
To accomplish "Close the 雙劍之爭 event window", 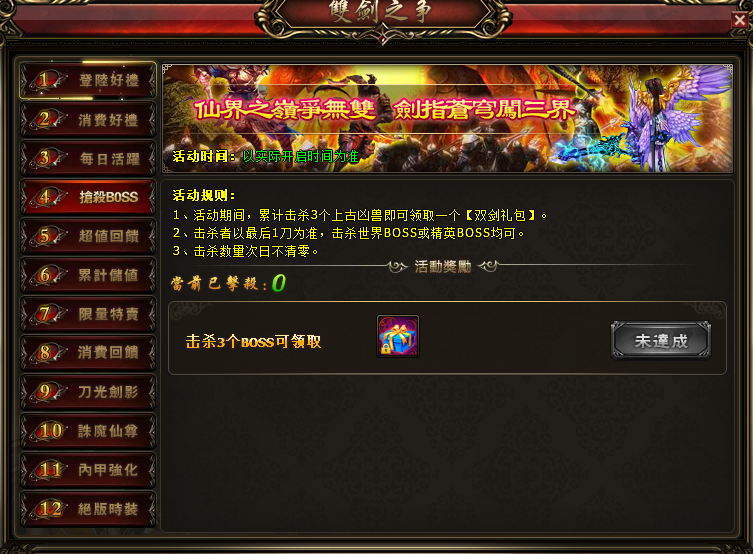I will coord(740,20).
